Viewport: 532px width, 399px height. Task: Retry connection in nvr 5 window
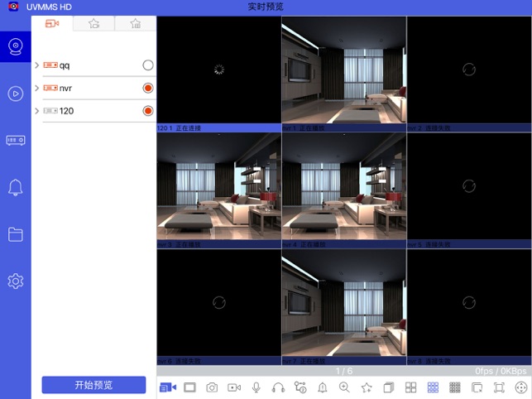point(469,185)
